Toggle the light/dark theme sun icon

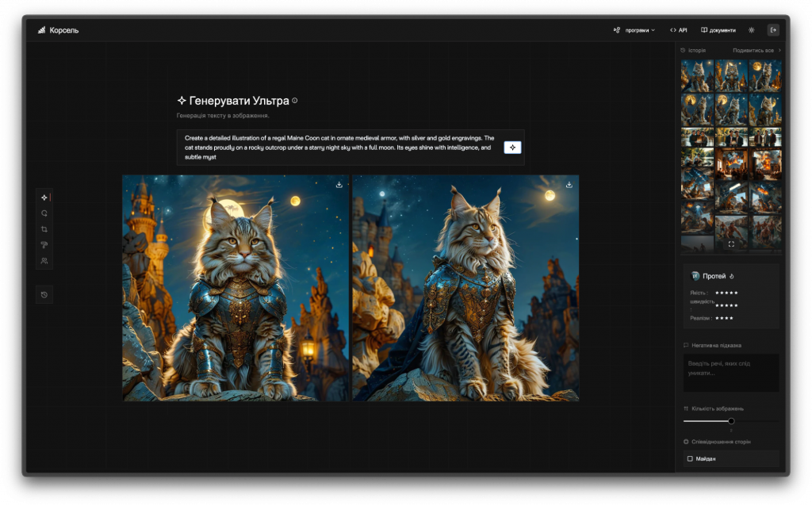click(752, 30)
